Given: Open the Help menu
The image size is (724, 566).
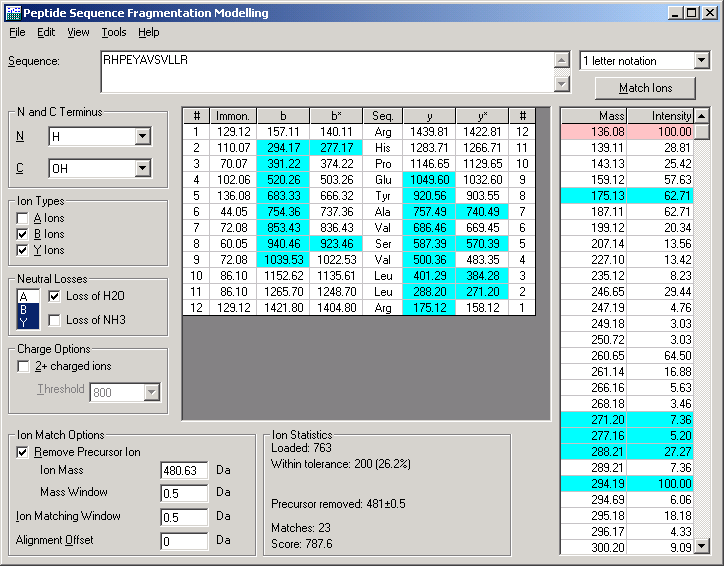Looking at the screenshot, I should tap(149, 32).
